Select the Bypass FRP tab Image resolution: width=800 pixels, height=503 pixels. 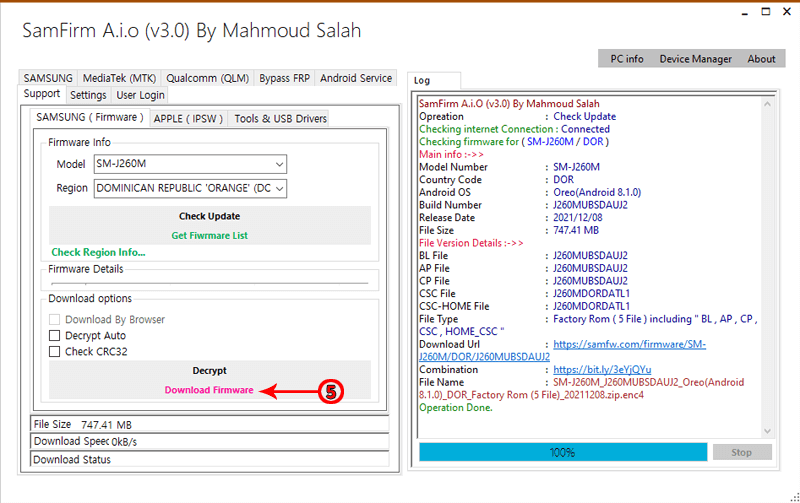284,78
